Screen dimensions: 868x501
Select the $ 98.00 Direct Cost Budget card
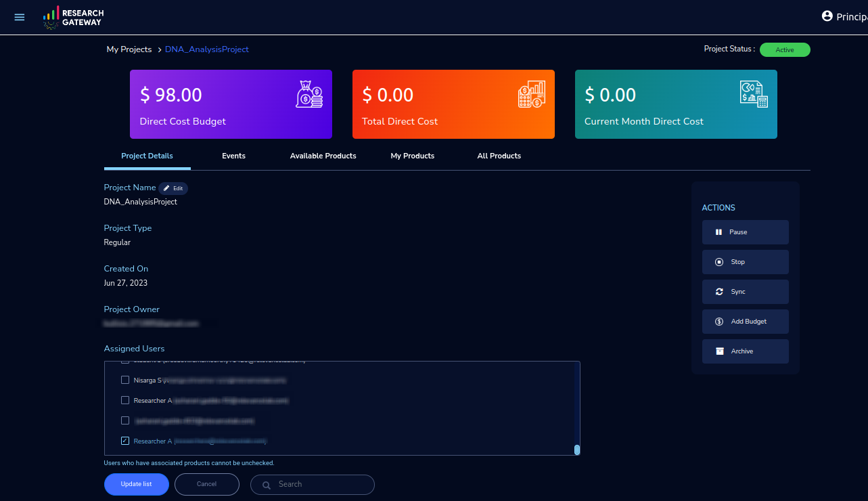pyautogui.click(x=231, y=104)
